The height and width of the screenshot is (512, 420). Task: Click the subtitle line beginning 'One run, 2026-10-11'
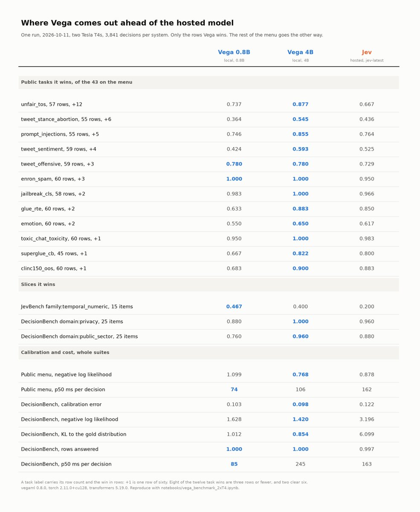pyautogui.click(x=172, y=35)
